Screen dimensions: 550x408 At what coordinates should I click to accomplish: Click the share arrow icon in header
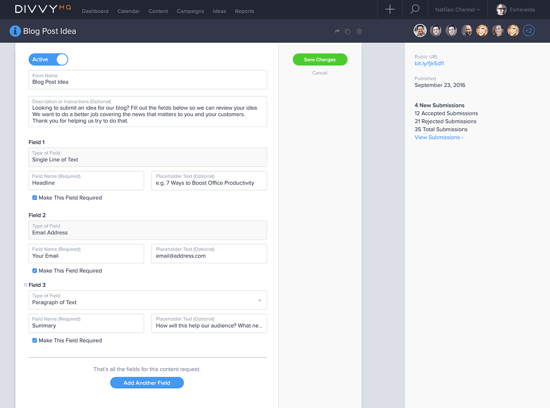[x=337, y=32]
